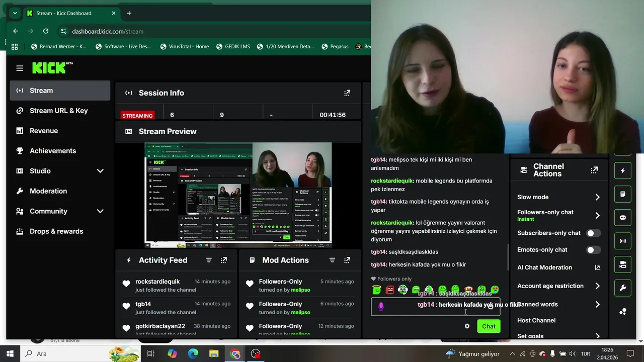Open Task View on the taskbar
Image resolution: width=644 pixels, height=362 pixels.
point(150,353)
